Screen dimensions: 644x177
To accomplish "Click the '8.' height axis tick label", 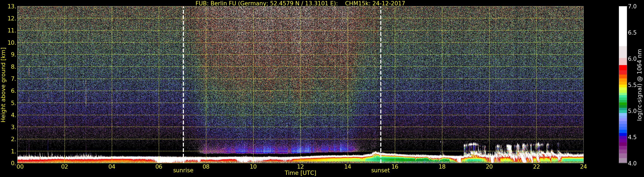I will click(13, 67).
